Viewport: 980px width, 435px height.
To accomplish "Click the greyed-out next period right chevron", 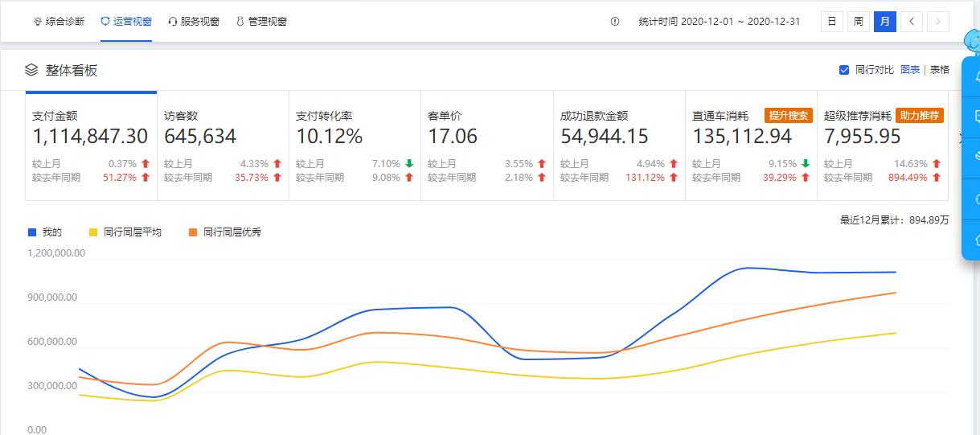I will (x=938, y=22).
